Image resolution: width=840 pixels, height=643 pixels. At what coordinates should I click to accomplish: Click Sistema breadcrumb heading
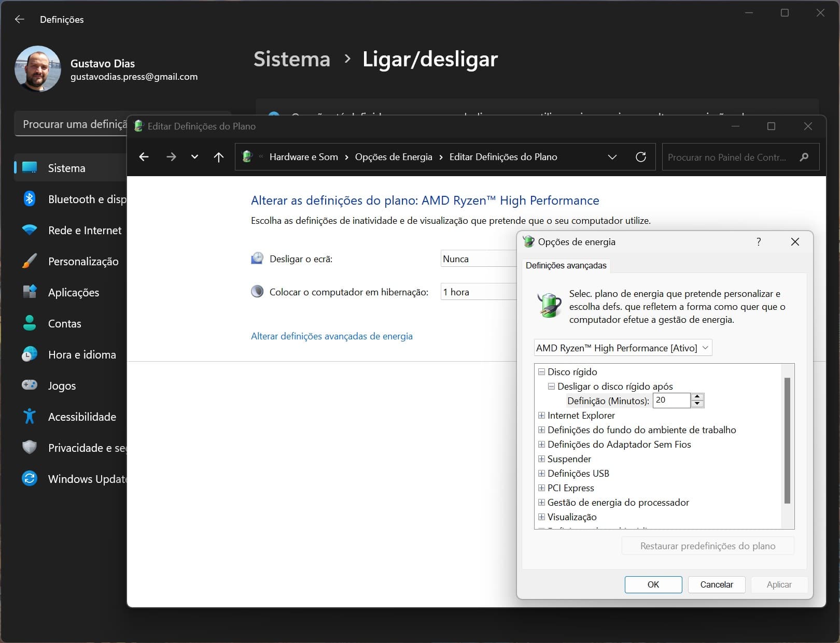291,59
